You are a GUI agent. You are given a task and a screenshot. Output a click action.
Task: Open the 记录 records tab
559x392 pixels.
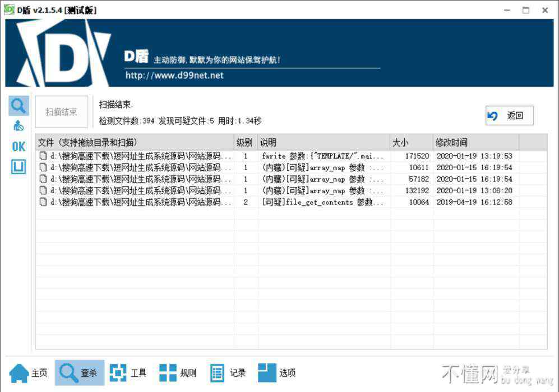point(228,373)
